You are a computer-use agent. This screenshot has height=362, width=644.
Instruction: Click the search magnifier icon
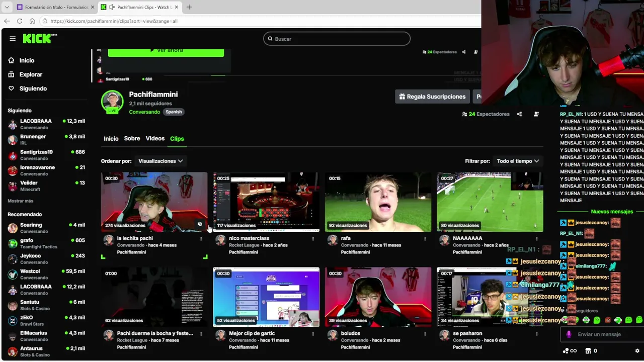tap(270, 39)
